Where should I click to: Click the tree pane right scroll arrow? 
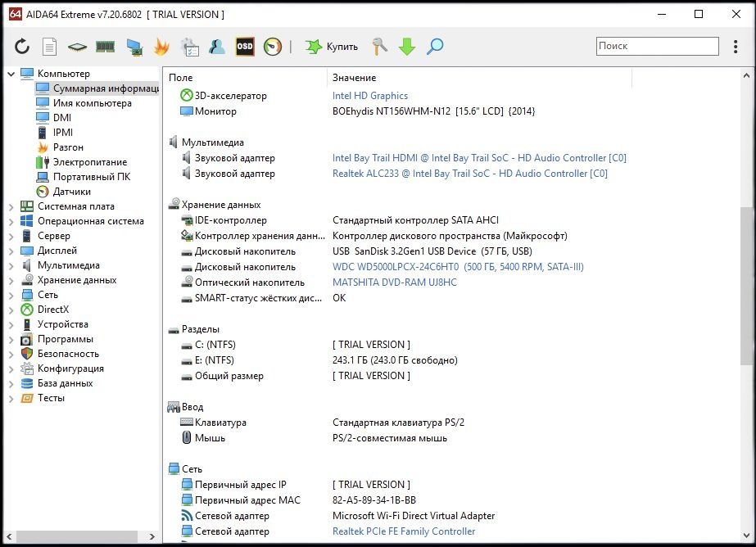(x=152, y=536)
